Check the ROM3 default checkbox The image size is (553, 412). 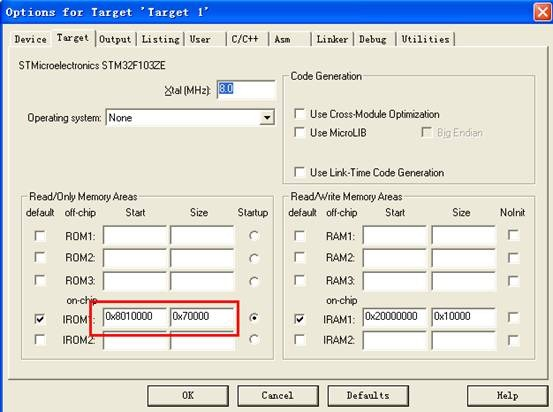tap(40, 280)
